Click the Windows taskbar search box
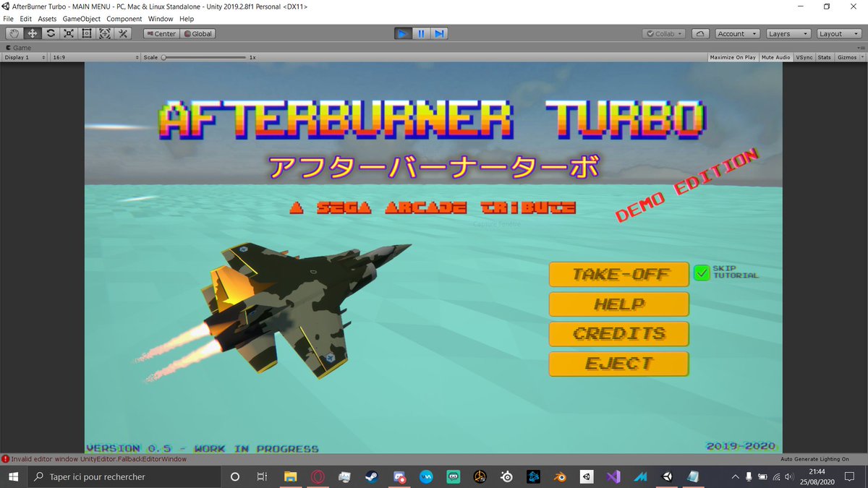Image resolution: width=868 pixels, height=488 pixels. [x=124, y=476]
